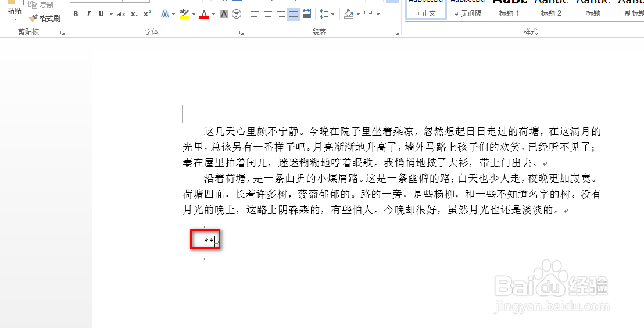Image resolution: width=644 pixels, height=328 pixels.
Task: Open the Paragraph (段落) dialog launcher
Action: [397, 33]
